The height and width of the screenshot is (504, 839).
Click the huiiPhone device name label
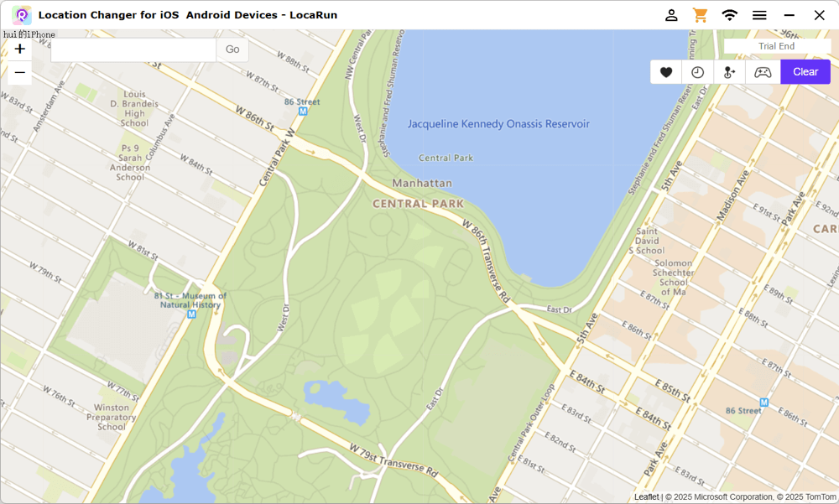point(29,34)
